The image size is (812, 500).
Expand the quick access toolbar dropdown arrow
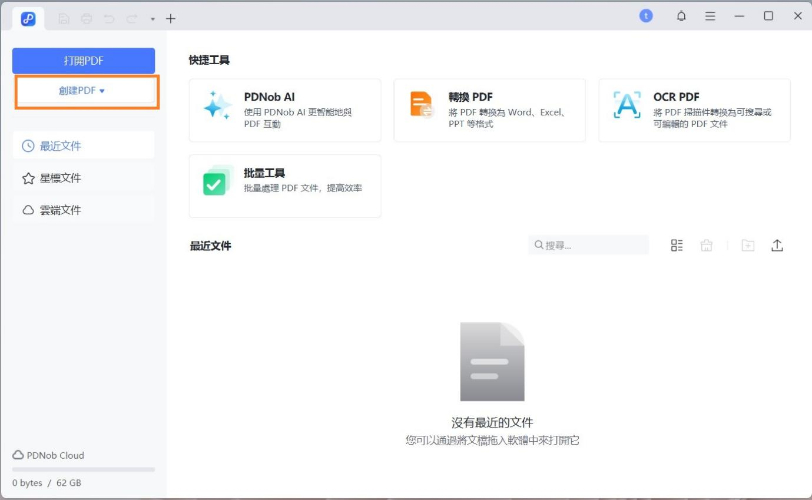point(153,19)
